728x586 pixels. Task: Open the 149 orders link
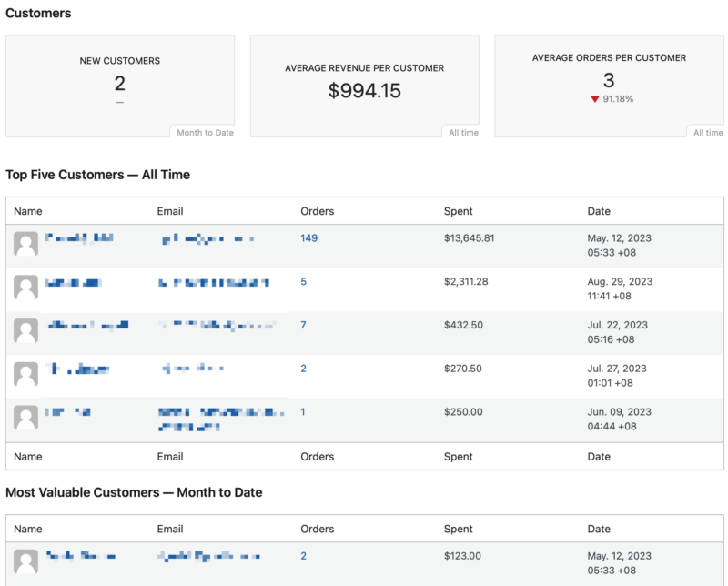coord(308,238)
